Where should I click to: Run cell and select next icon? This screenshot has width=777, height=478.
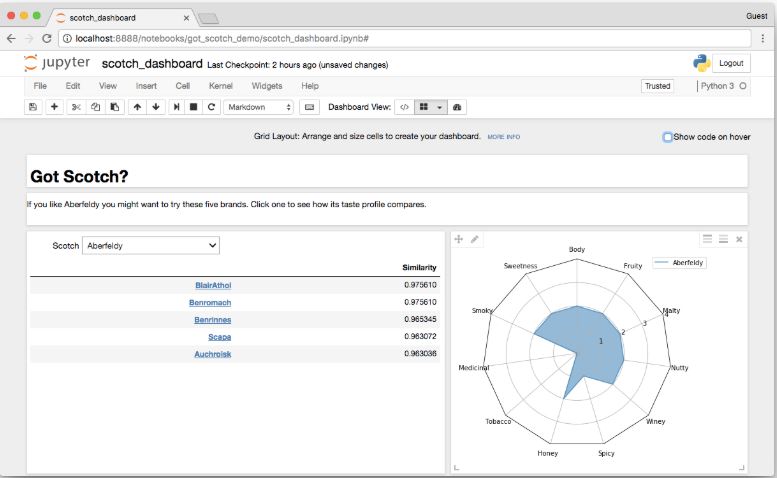(176, 107)
